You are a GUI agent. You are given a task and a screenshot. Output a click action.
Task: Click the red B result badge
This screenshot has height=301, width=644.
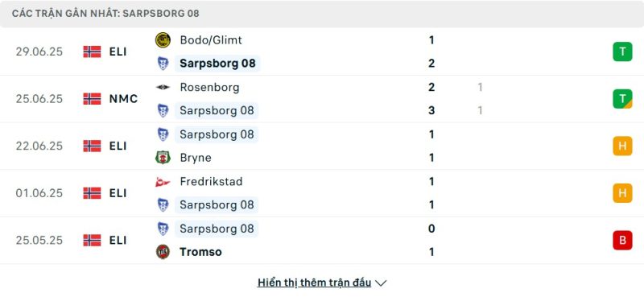click(622, 240)
